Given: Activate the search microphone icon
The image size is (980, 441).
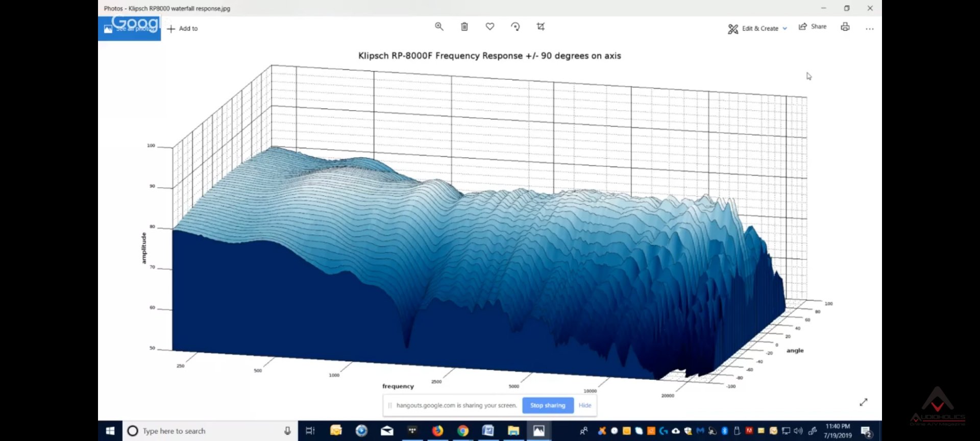Looking at the screenshot, I should coord(288,431).
